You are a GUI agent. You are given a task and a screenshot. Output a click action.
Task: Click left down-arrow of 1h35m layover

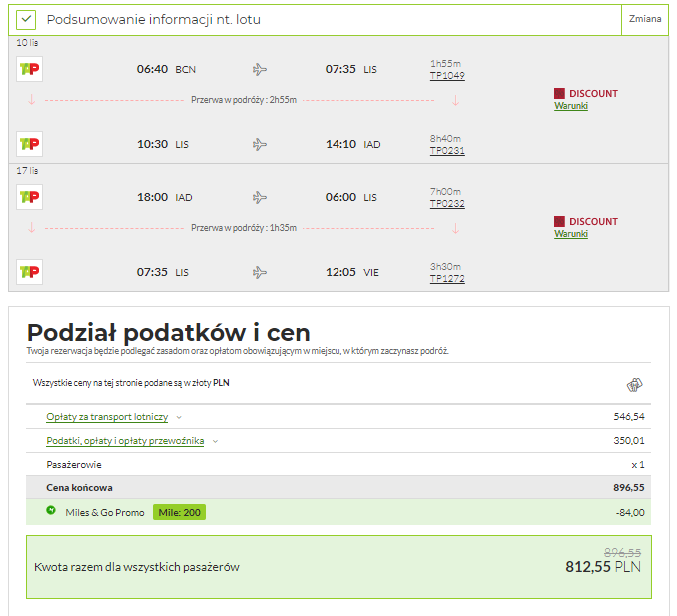[x=32, y=228]
